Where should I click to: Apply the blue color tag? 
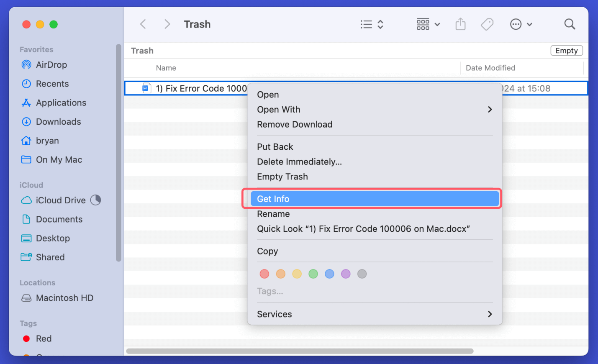click(x=329, y=274)
